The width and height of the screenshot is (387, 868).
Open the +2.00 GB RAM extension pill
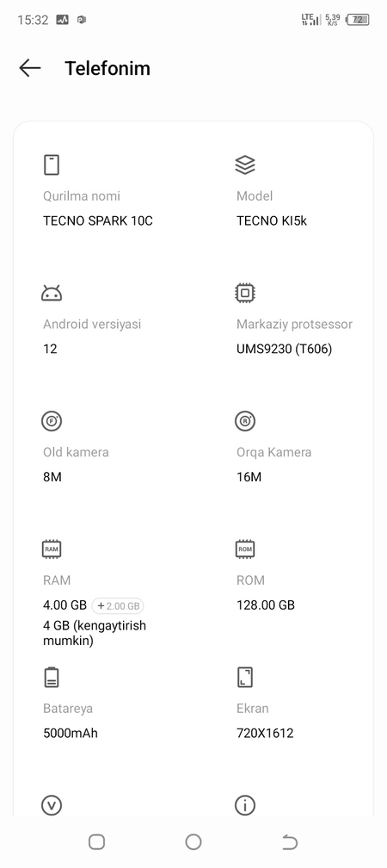coord(118,606)
